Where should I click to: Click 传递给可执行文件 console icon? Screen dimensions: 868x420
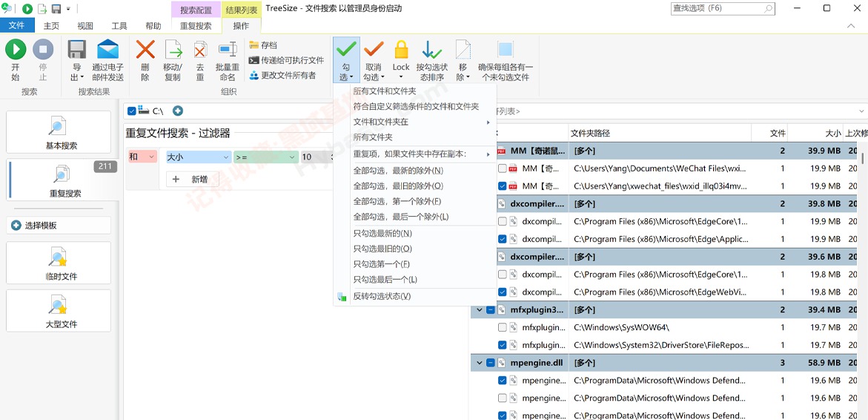click(x=254, y=60)
